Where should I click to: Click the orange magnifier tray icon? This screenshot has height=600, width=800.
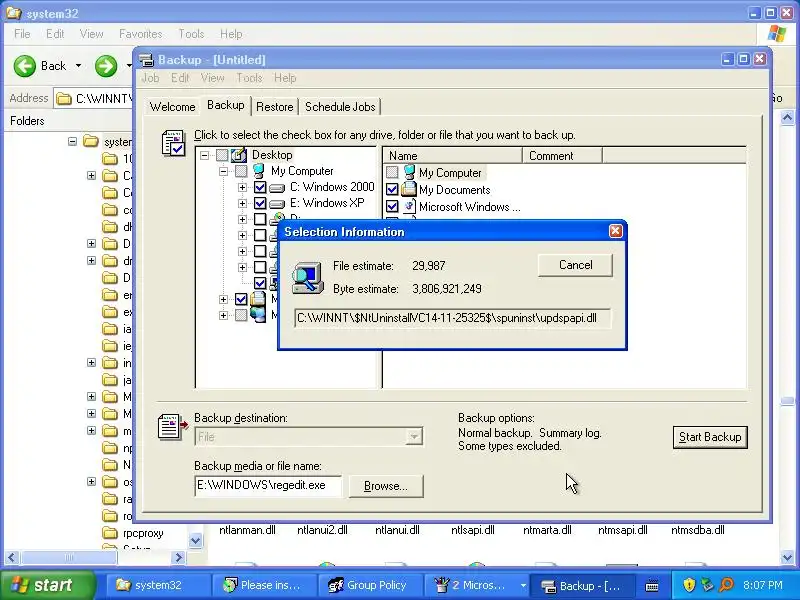(726, 584)
